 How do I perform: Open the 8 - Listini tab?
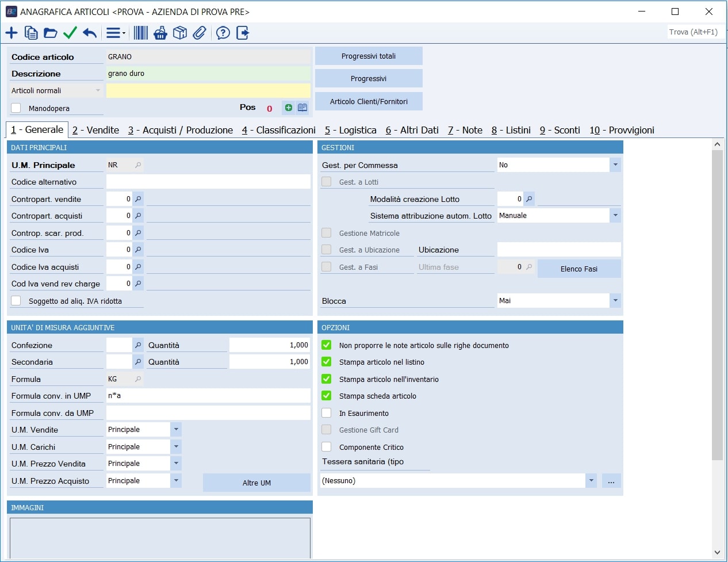[511, 130]
